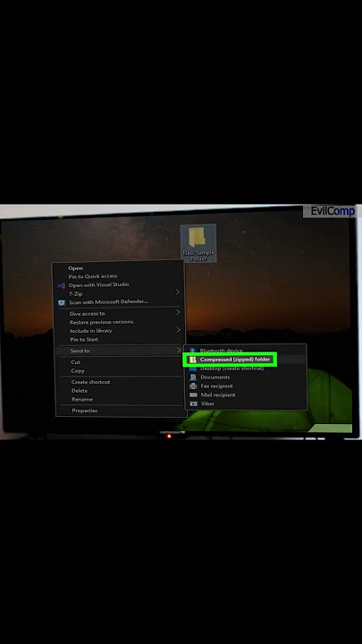The width and height of the screenshot is (362, 644).
Task: Select Include in library
Action: (90, 331)
